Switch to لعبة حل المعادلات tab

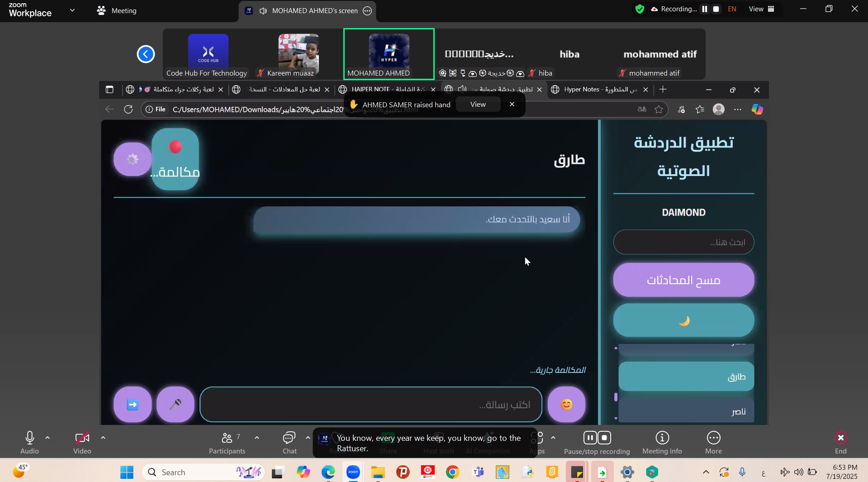pos(281,90)
